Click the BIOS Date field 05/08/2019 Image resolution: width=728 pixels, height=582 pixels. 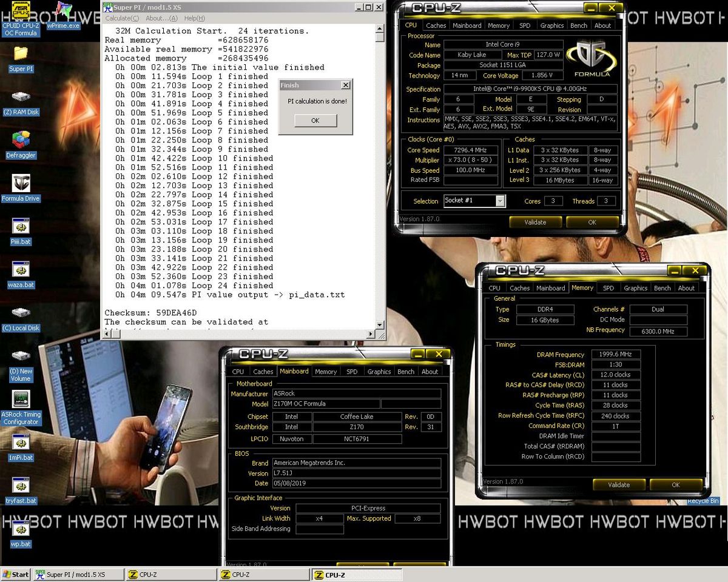coord(356,483)
